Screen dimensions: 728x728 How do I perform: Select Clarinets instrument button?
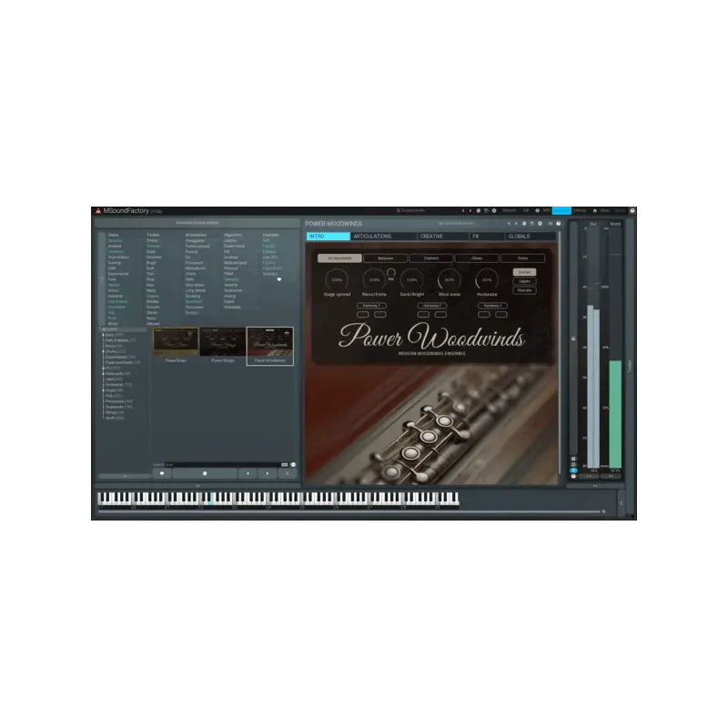[431, 258]
